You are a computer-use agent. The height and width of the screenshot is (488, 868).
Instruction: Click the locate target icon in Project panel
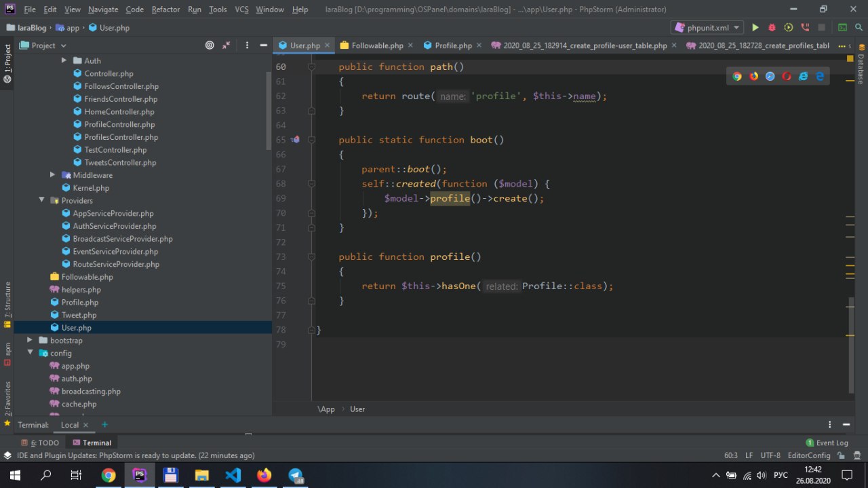(210, 45)
